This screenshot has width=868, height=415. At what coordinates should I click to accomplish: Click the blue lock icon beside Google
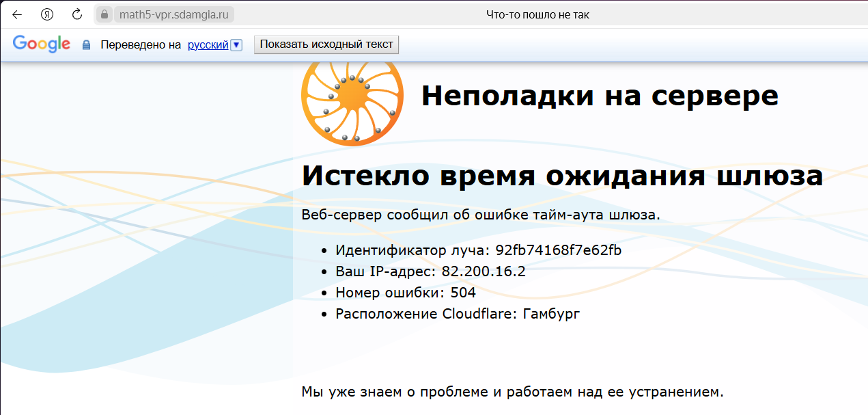pyautogui.click(x=86, y=45)
